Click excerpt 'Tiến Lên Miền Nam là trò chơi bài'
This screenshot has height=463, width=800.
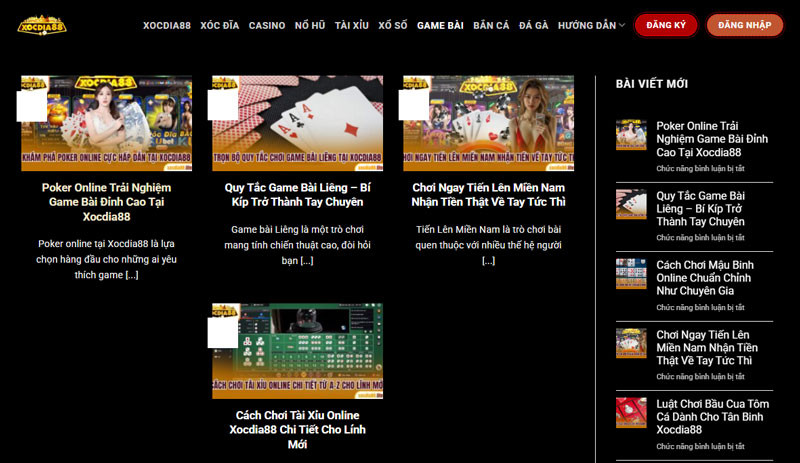488,245
